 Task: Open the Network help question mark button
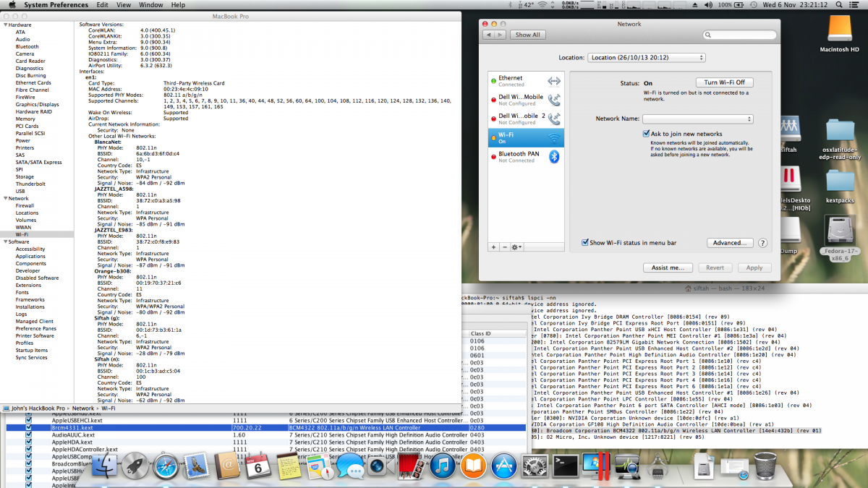pyautogui.click(x=762, y=244)
